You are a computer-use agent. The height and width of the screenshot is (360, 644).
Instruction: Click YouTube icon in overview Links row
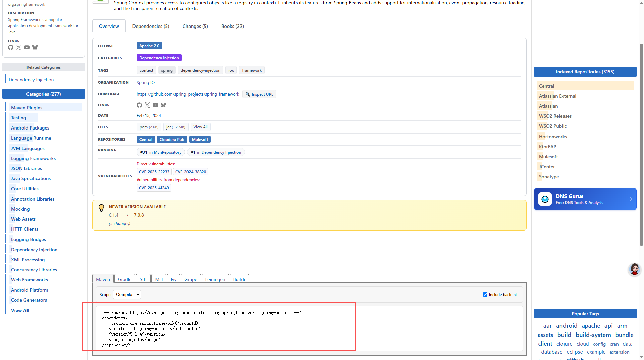coord(155,105)
